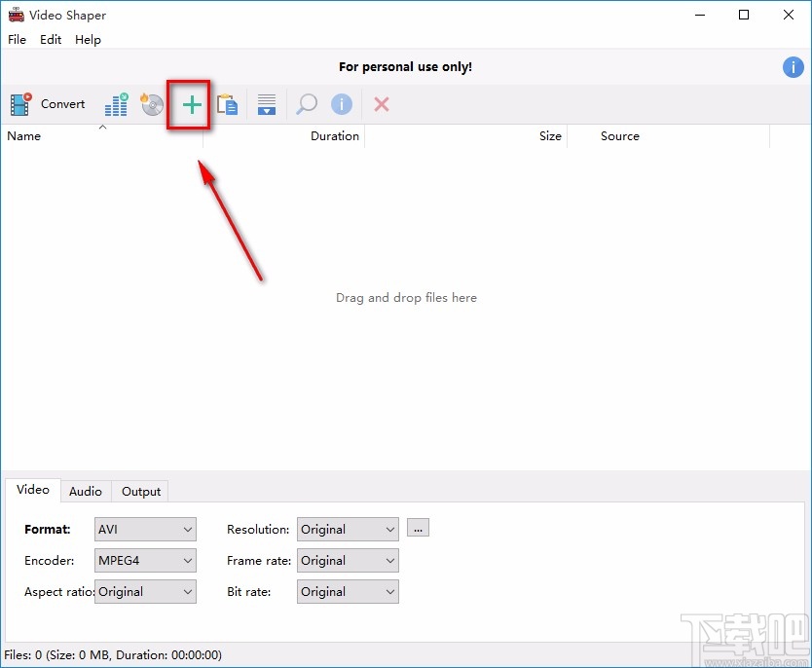The height and width of the screenshot is (668, 812).
Task: Click the paste clipboard icon
Action: pyautogui.click(x=227, y=104)
